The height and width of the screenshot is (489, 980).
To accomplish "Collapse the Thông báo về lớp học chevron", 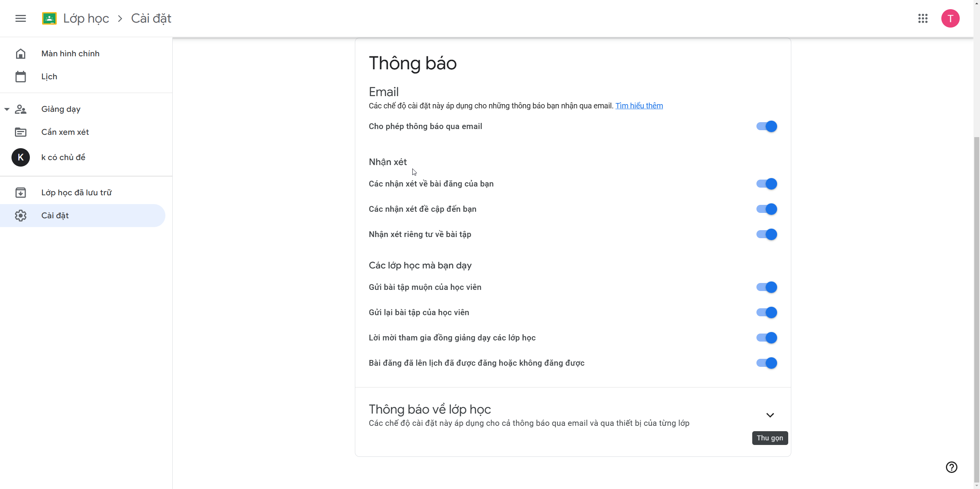I will click(770, 415).
